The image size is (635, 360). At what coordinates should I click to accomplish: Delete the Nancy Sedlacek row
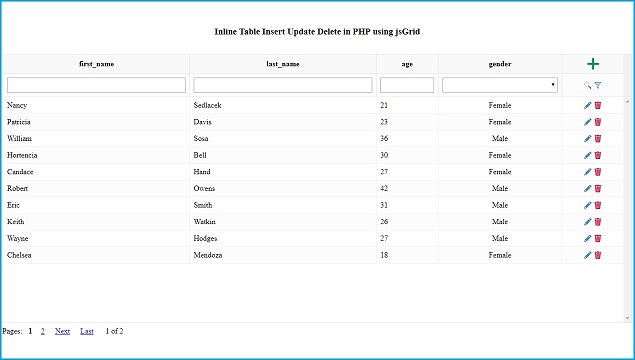(598, 105)
